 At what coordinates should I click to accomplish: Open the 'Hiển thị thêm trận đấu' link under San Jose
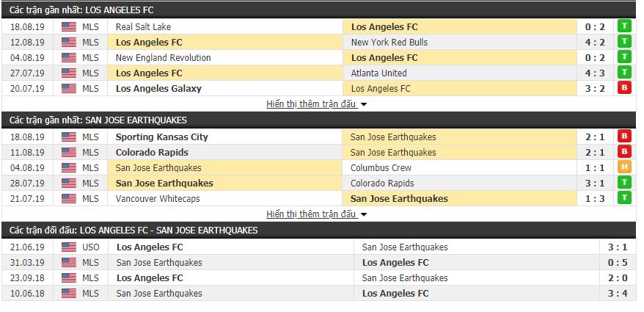pos(311,214)
